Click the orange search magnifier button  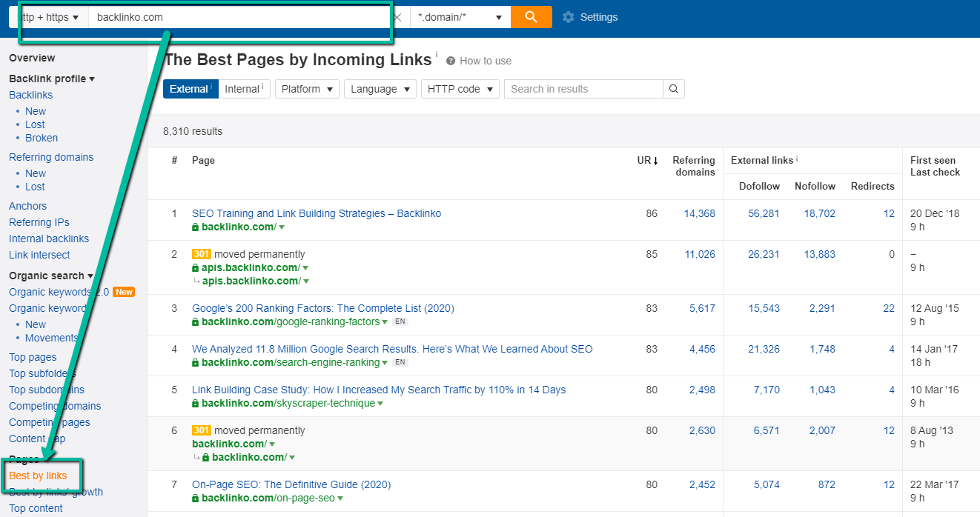(x=532, y=17)
